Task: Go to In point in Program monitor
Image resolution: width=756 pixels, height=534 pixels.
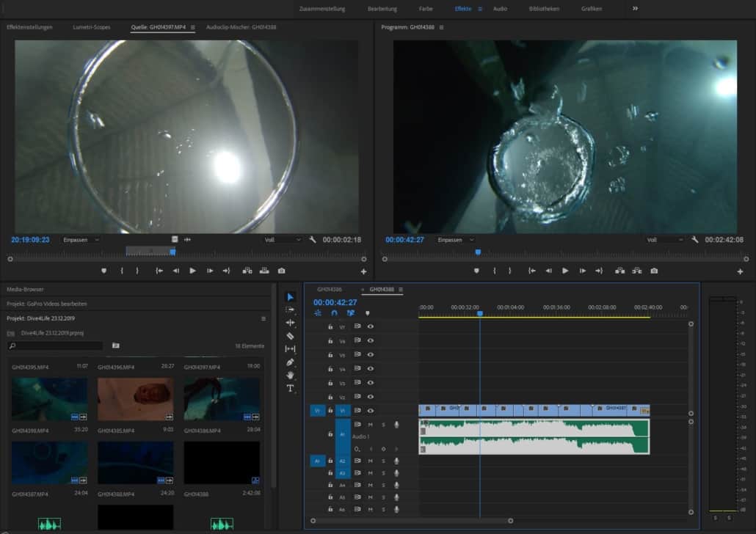Action: pyautogui.click(x=531, y=271)
